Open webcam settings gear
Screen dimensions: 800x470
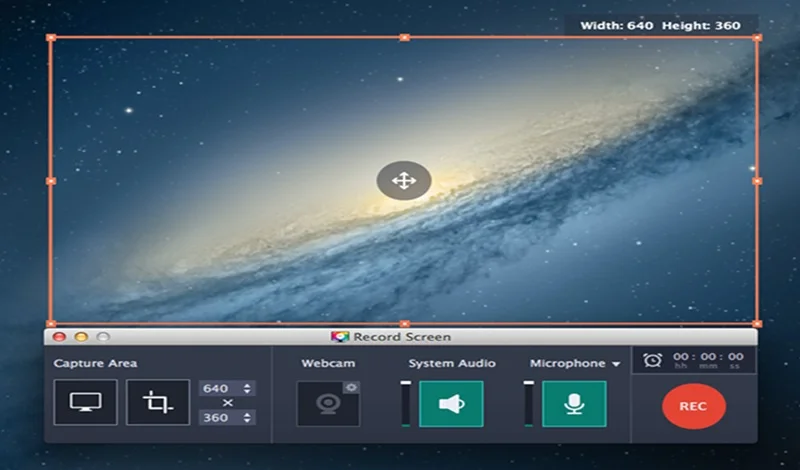[351, 388]
